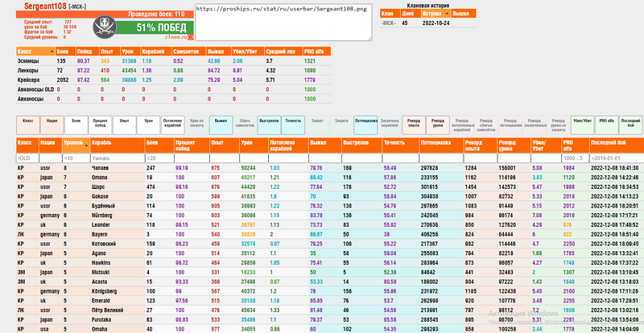The height and width of the screenshot is (333, 644).
Task: Sort ships table by Уровень header
Action: point(74,142)
